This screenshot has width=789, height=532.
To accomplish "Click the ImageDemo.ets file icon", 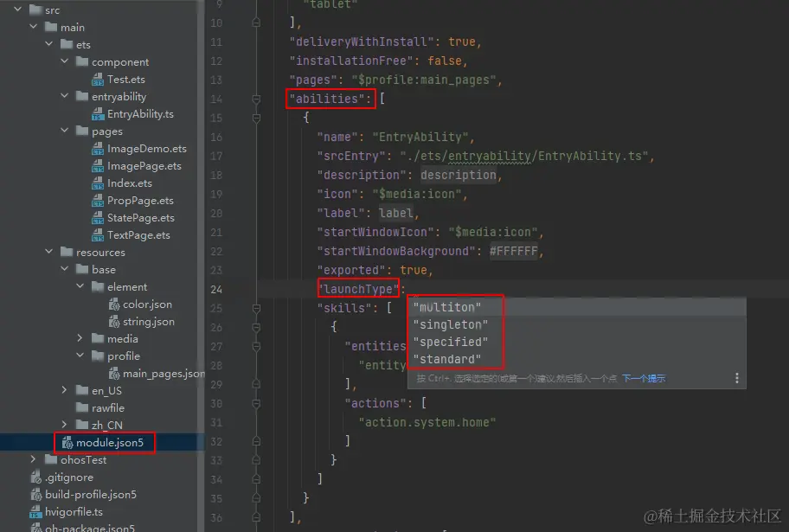I will (98, 149).
